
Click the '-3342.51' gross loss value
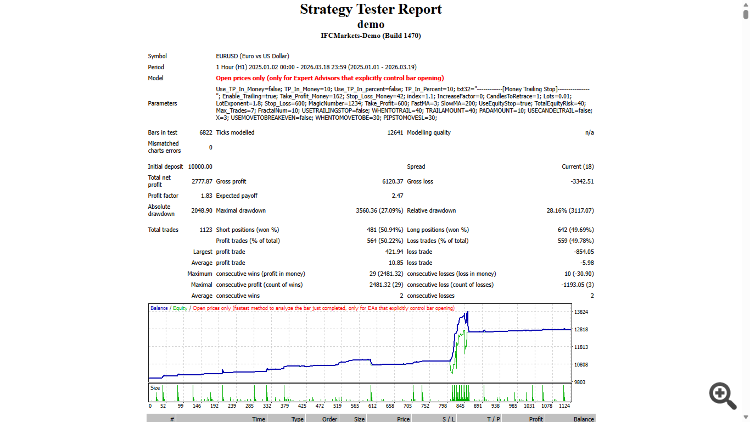pos(582,181)
